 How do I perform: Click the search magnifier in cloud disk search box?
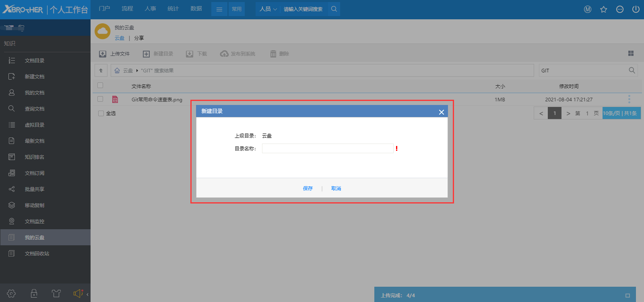click(x=632, y=70)
